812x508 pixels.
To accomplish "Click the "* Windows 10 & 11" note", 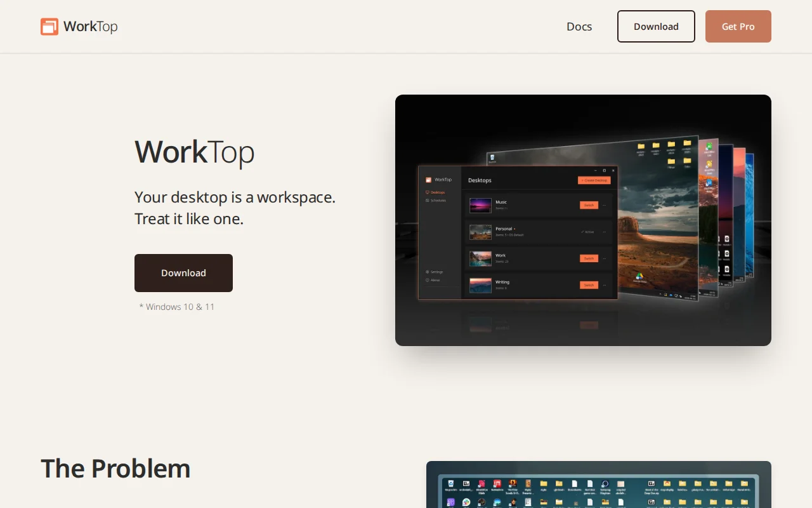I will [177, 307].
